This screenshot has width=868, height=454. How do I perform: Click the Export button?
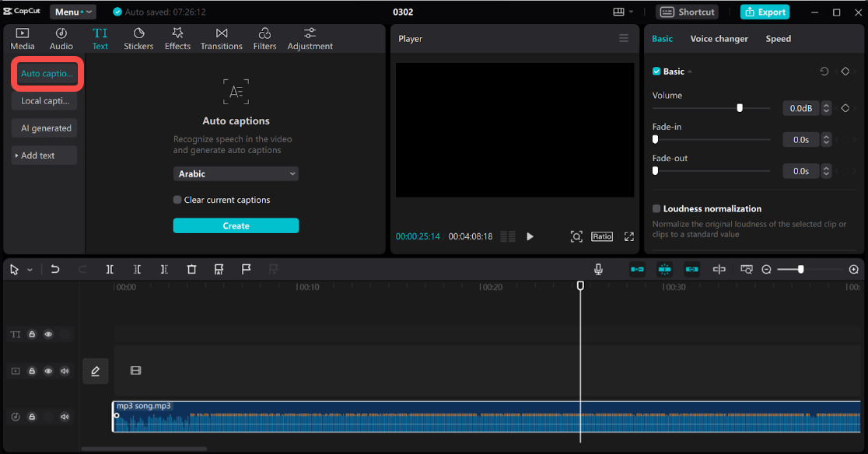click(x=765, y=12)
